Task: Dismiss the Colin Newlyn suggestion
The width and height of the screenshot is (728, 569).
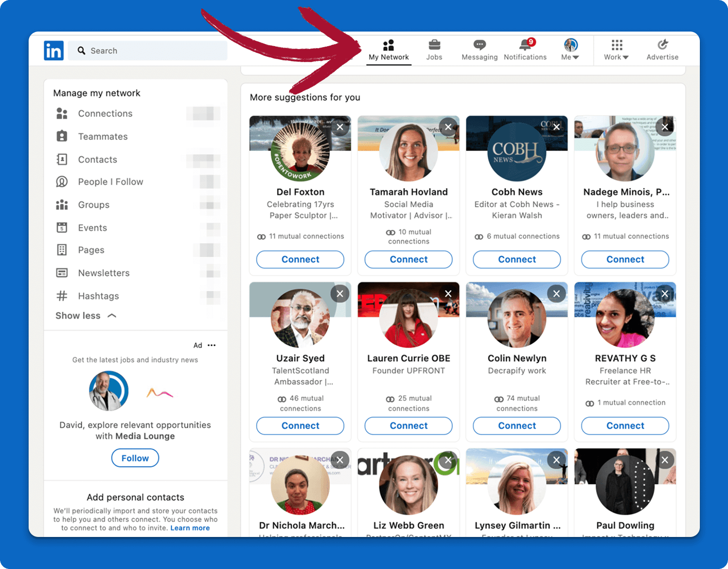Action: [x=557, y=294]
